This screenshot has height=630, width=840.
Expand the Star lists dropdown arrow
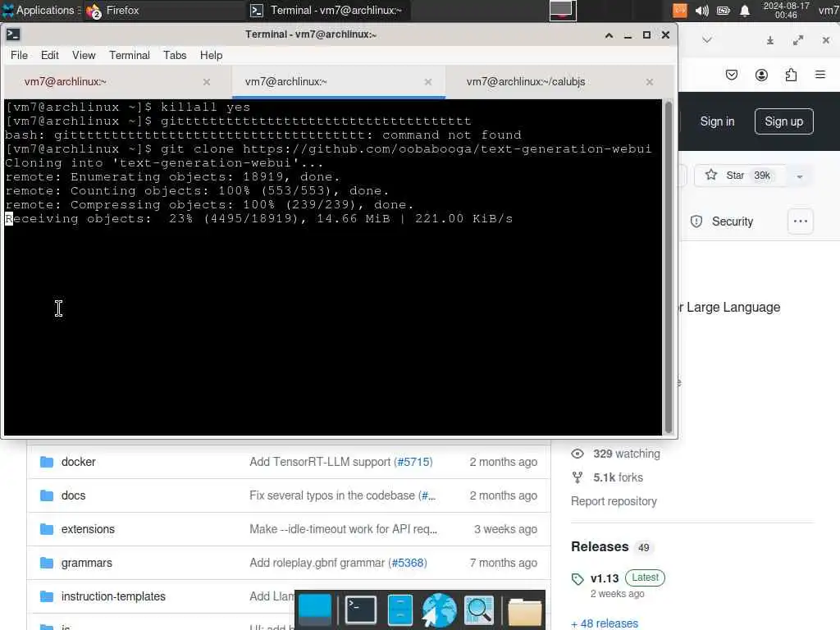click(800, 176)
